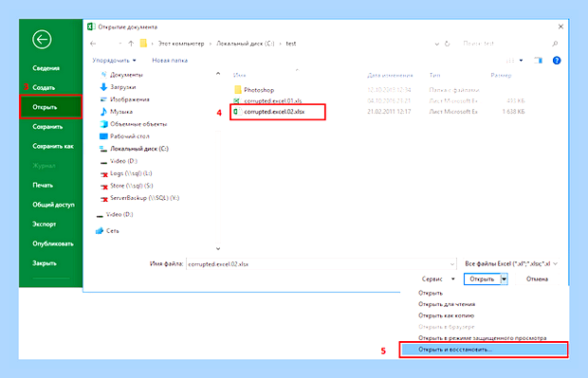
Task: Click the main Открыть button
Action: (482, 279)
